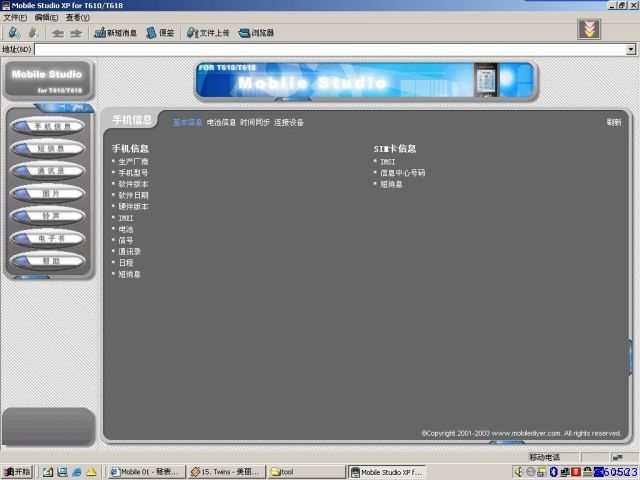
Task: Click the yellow triangle quick launch icon
Action: coord(91,472)
